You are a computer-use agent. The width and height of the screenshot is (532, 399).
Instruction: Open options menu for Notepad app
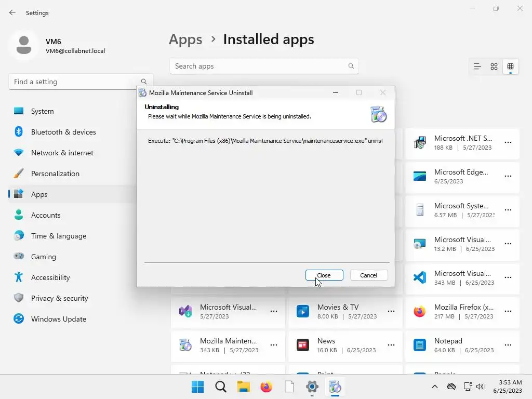(508, 345)
